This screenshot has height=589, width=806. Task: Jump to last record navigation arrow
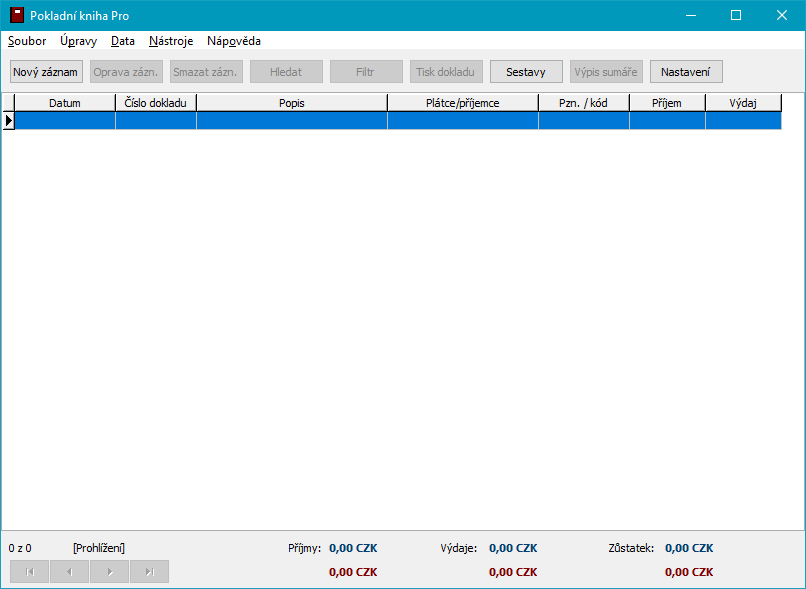click(x=149, y=571)
